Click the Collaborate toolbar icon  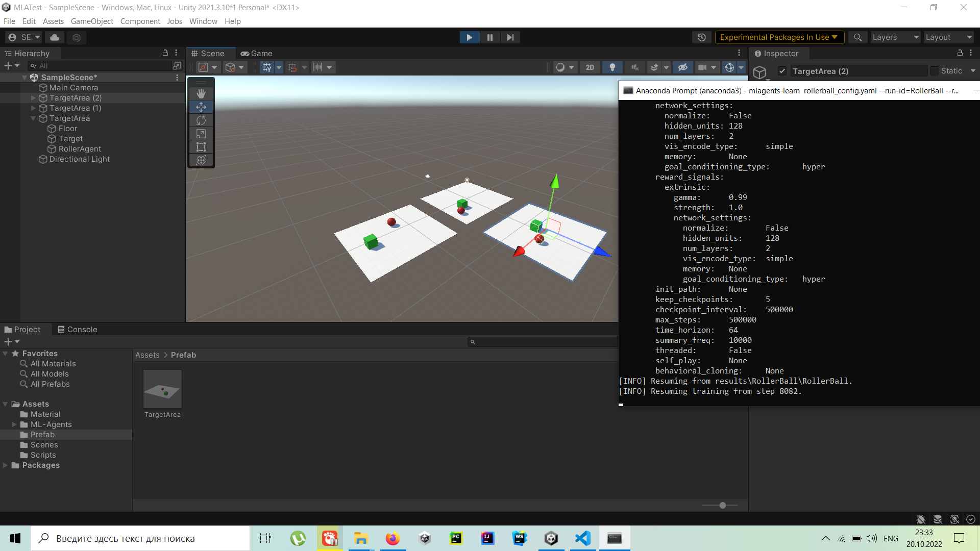pyautogui.click(x=77, y=37)
